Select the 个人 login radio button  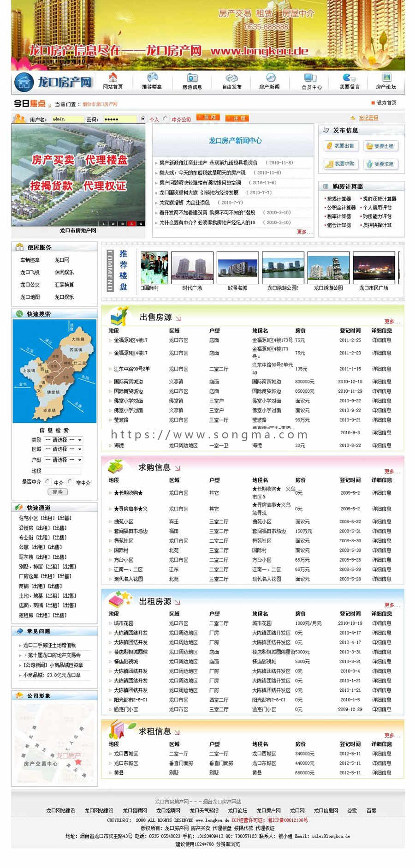(143, 119)
